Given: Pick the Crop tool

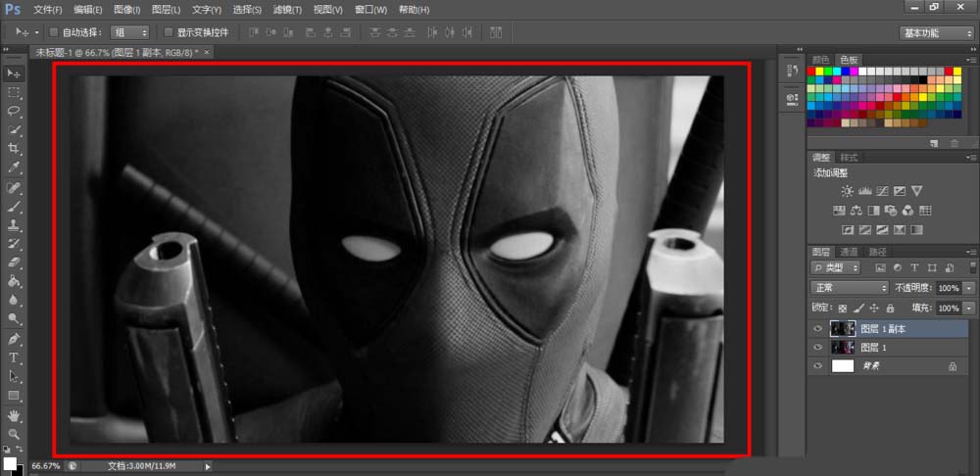Looking at the screenshot, I should click(x=14, y=149).
